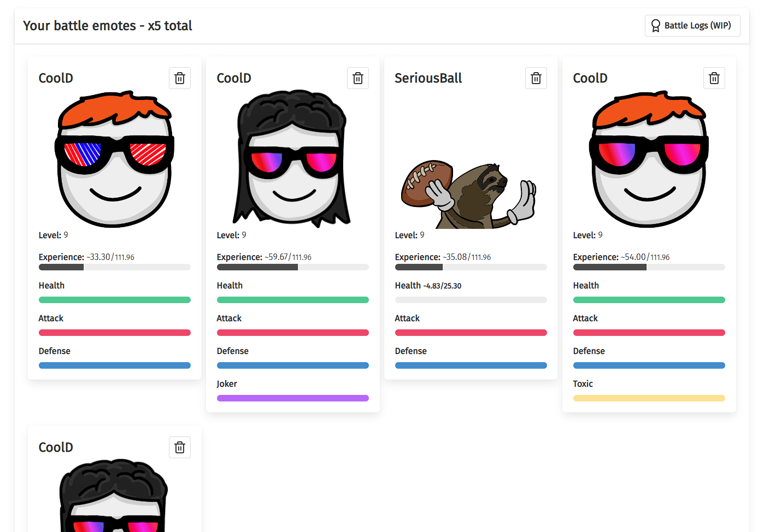Click the empty SeriousBall health bar

[x=471, y=300]
